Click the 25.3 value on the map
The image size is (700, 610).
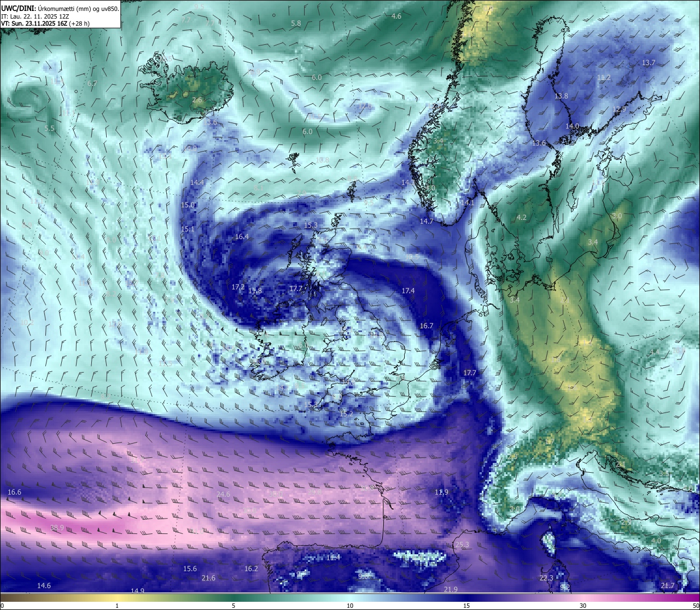pyautogui.click(x=462, y=545)
